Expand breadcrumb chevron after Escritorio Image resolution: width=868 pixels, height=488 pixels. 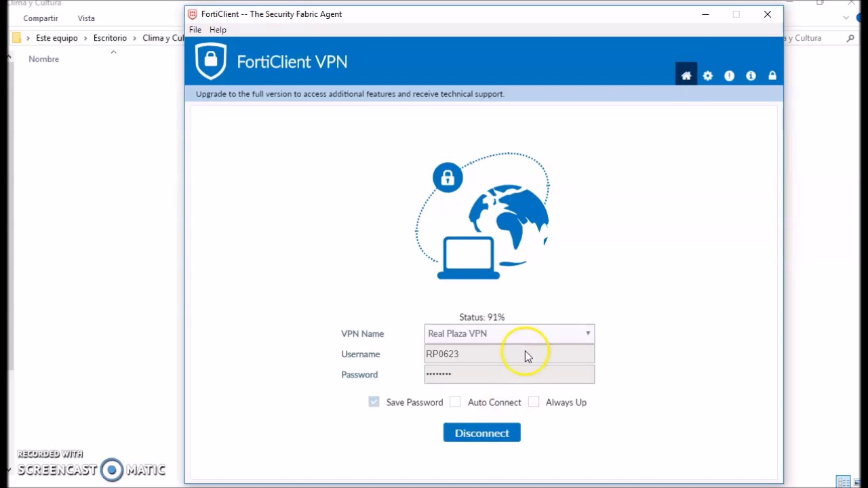coord(135,38)
